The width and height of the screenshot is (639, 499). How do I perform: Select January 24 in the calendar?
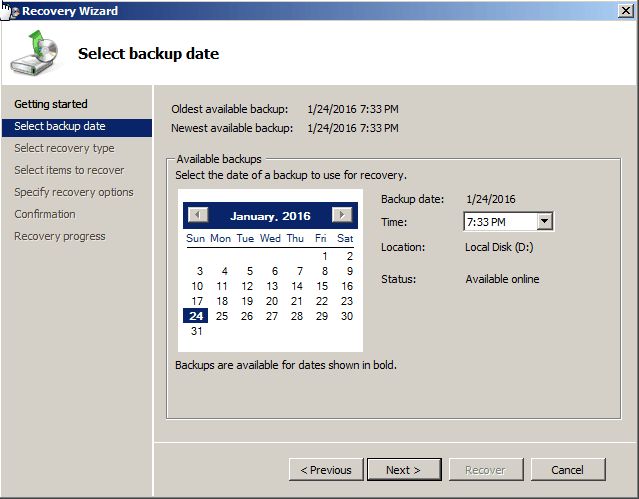pyautogui.click(x=196, y=316)
